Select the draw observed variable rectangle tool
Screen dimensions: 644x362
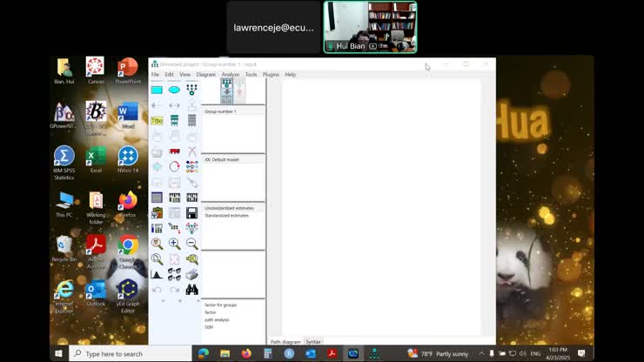(157, 90)
